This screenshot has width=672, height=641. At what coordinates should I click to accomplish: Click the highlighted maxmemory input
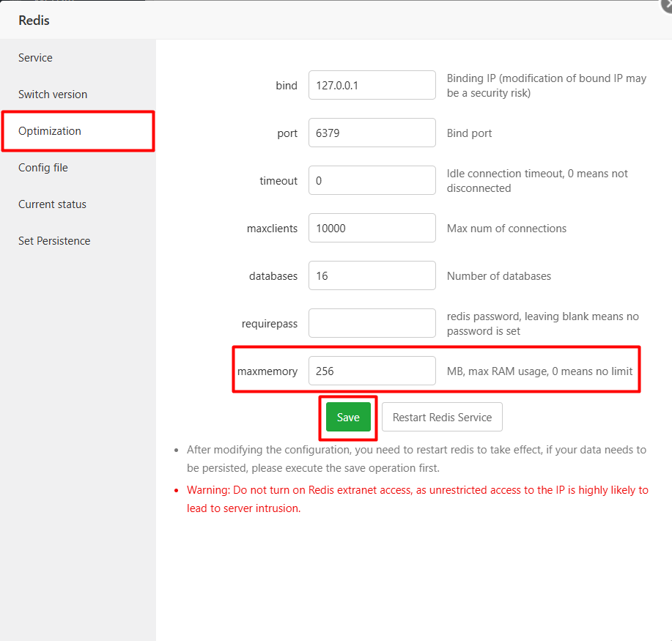tap(372, 371)
